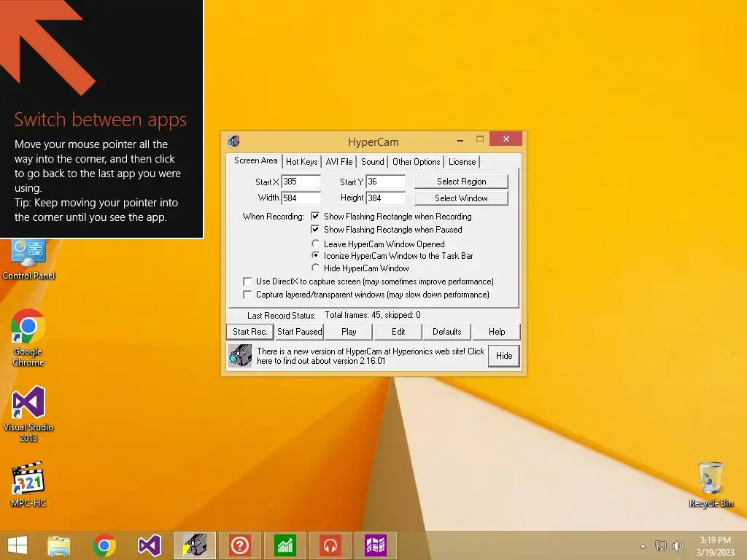747x560 pixels.
Task: Show hidden system tray icons
Action: click(643, 546)
